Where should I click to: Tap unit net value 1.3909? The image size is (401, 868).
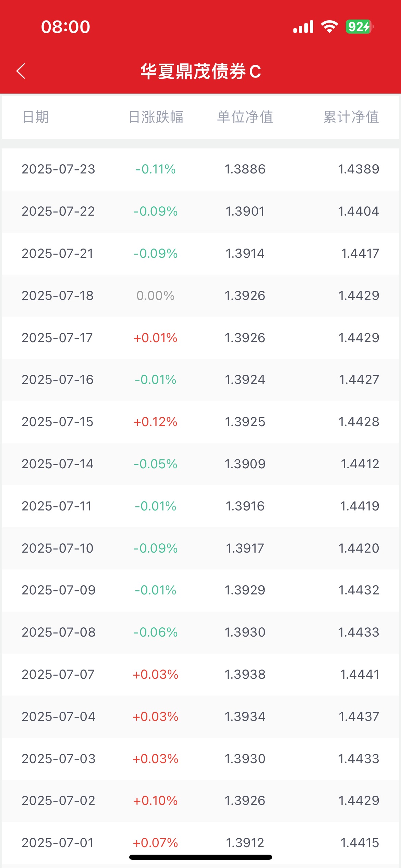coord(245,464)
